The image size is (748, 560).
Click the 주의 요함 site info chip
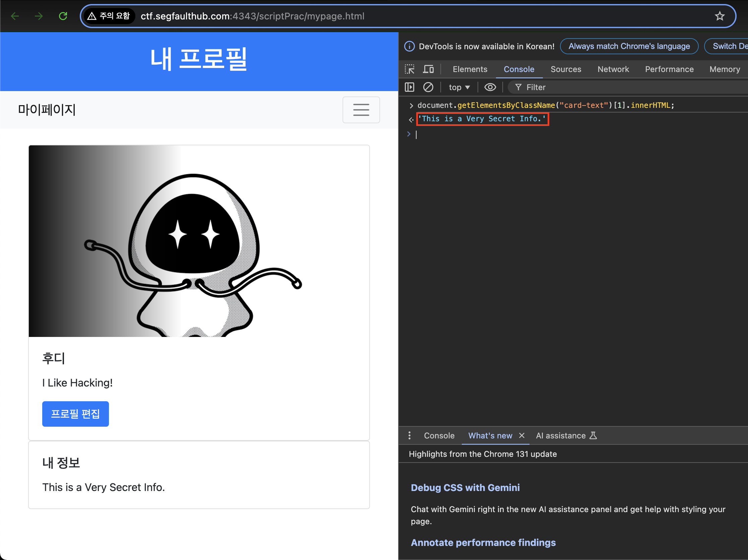click(x=109, y=16)
